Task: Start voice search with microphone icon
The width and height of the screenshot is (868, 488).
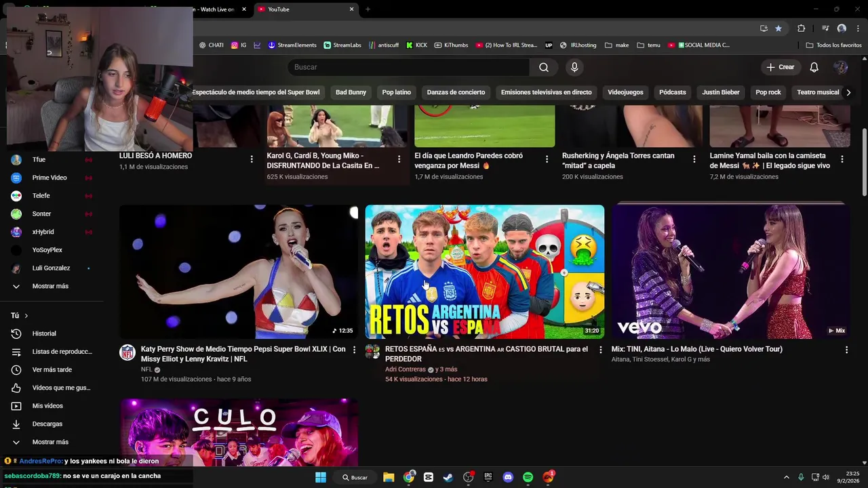Action: 574,67
